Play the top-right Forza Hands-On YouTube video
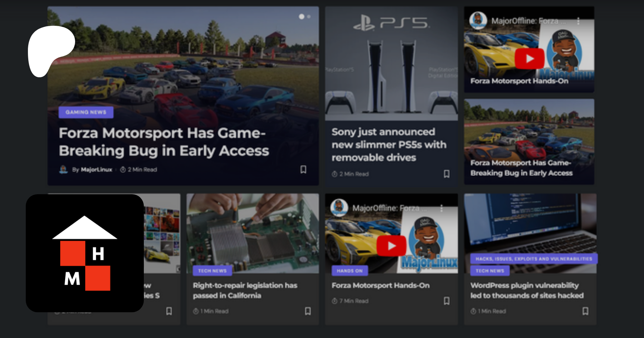The width and height of the screenshot is (644, 338). pyautogui.click(x=530, y=59)
